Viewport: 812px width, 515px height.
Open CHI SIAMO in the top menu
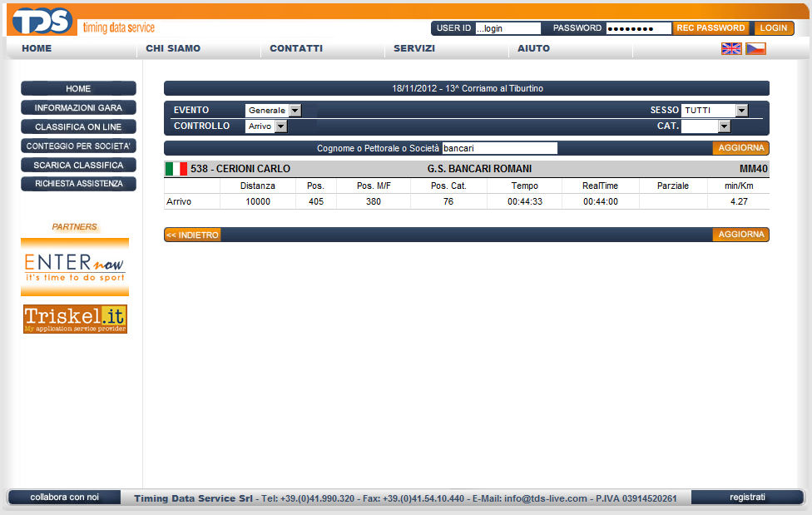[173, 48]
